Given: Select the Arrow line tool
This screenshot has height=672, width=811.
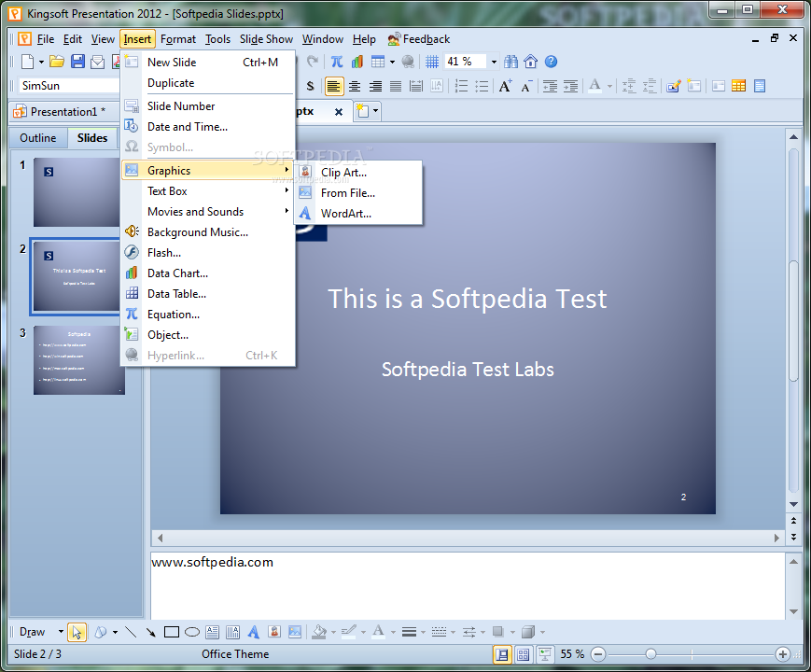Looking at the screenshot, I should 150,632.
